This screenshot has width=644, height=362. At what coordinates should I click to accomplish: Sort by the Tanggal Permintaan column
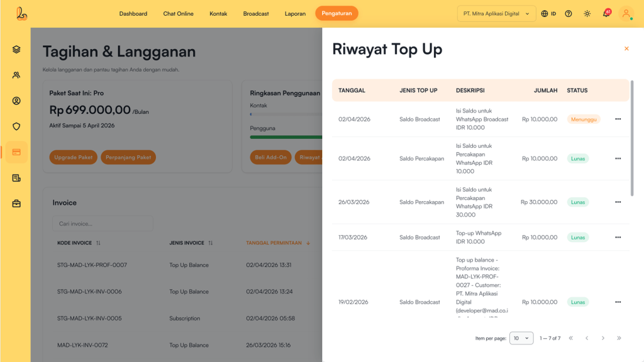277,243
